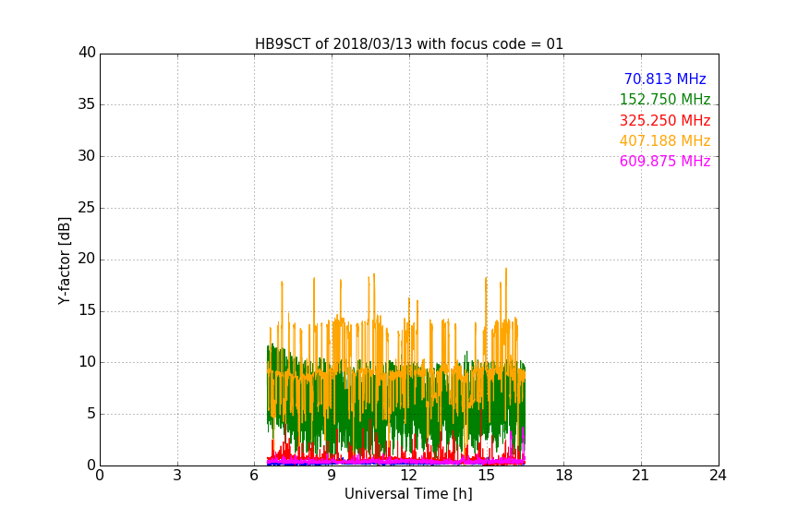Image resolution: width=798 pixels, height=532 pixels.
Task: Click the y-axis tick value 30
Action: [x=87, y=156]
